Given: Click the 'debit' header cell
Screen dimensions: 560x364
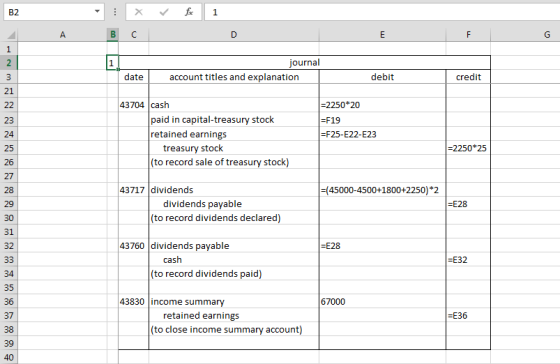Looking at the screenshot, I should 382,77.
